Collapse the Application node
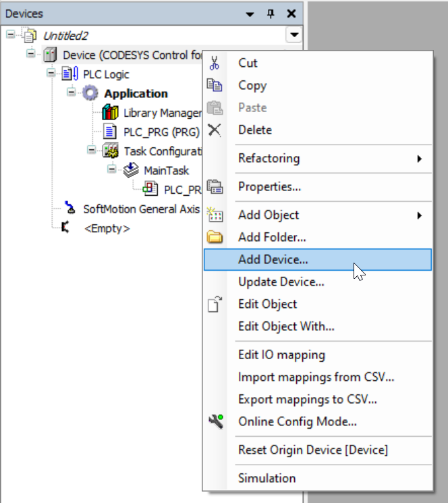The image size is (448, 503). (71, 92)
